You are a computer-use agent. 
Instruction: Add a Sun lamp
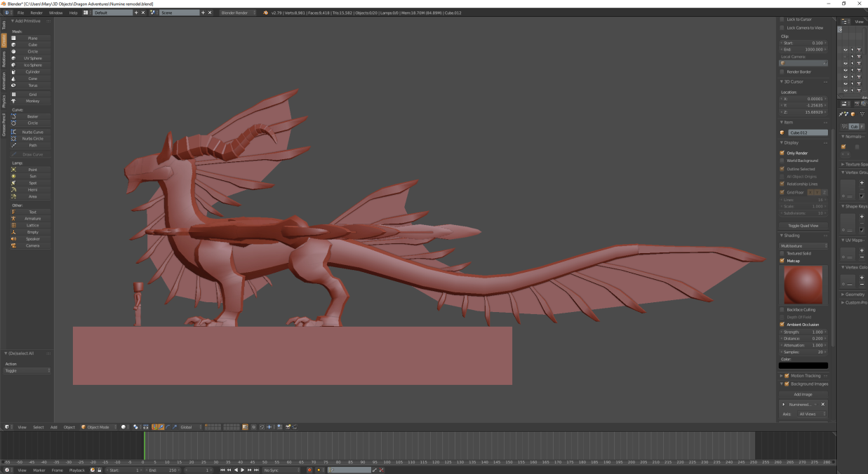32,177
